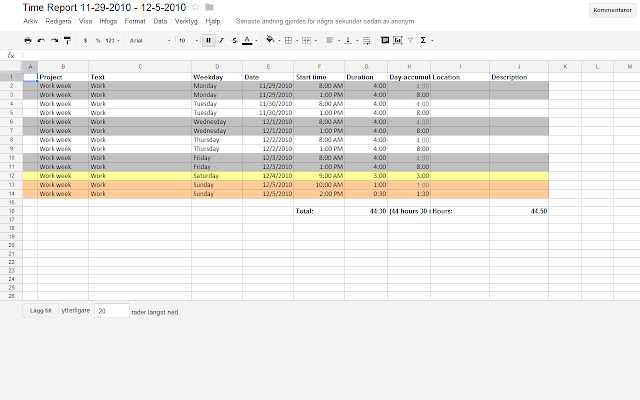This screenshot has height=400, width=640.
Task: Select the paint format tool
Action: point(67,40)
